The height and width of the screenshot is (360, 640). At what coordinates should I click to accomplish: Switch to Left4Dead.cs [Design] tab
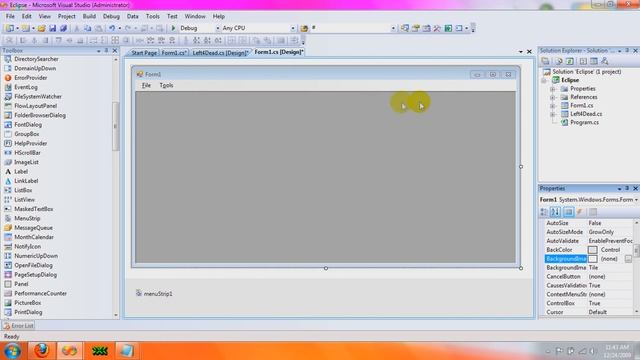pos(220,53)
